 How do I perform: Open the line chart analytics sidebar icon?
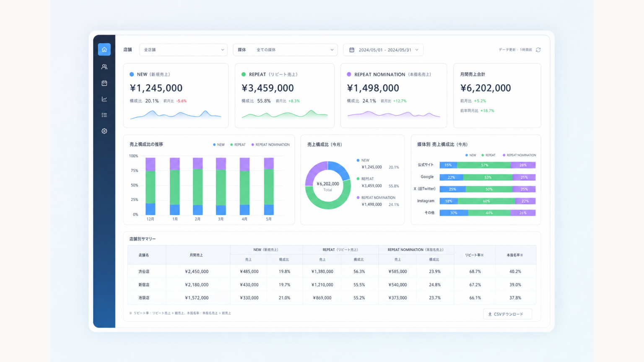(104, 99)
